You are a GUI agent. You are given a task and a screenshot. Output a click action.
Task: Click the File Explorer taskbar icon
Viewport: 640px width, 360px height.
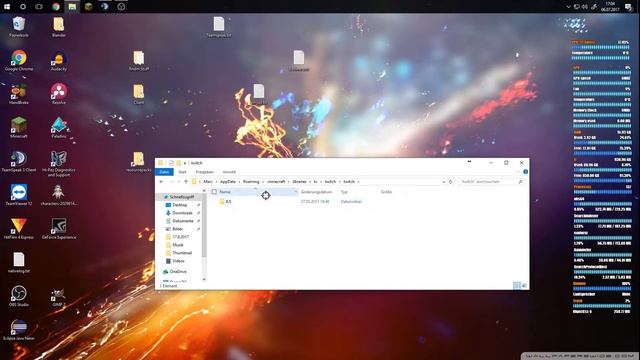72,7
